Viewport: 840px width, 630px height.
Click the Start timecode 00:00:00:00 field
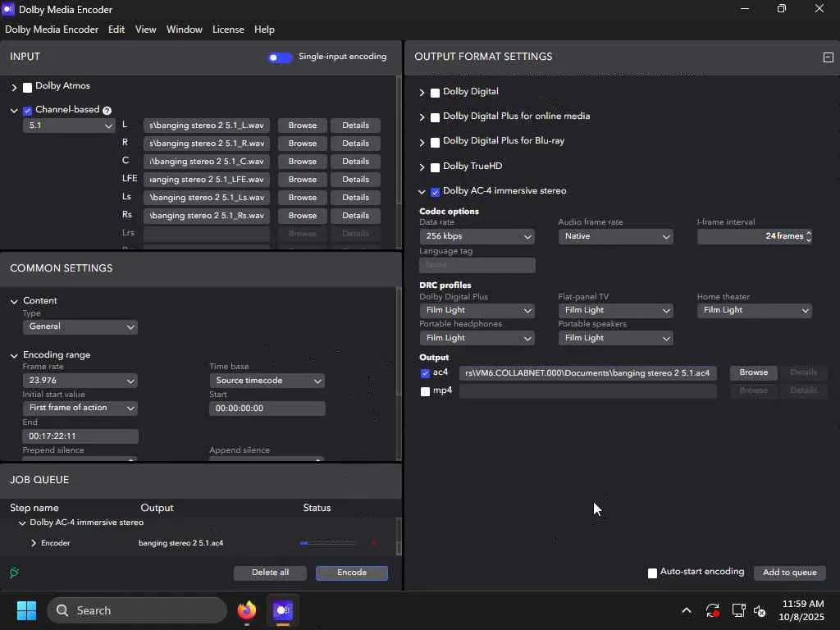tap(267, 409)
